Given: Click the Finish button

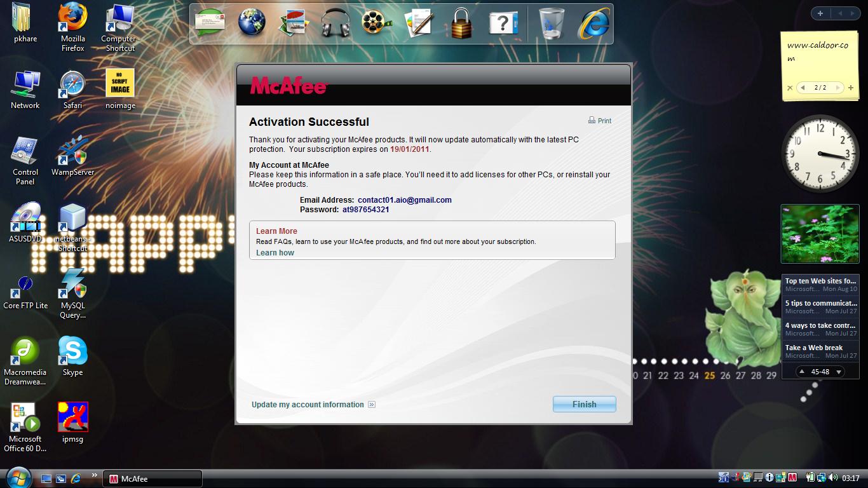Looking at the screenshot, I should [584, 404].
